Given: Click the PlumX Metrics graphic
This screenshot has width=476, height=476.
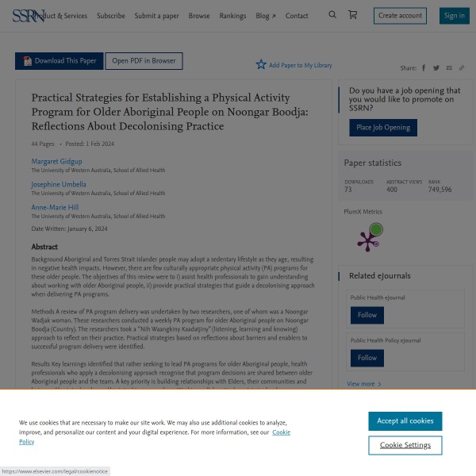Looking at the screenshot, I should tap(369, 237).
